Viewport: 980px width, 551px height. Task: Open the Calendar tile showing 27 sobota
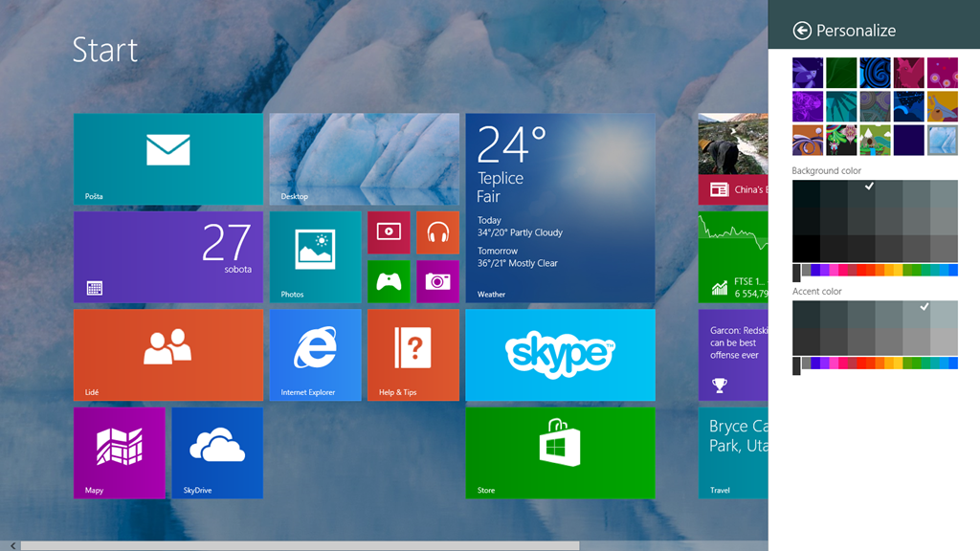tap(168, 256)
